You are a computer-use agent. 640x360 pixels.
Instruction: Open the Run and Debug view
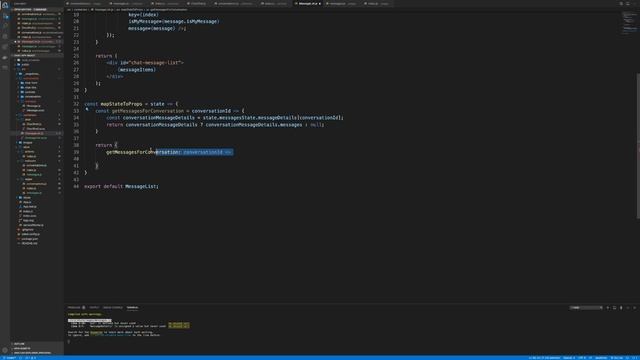point(5,47)
